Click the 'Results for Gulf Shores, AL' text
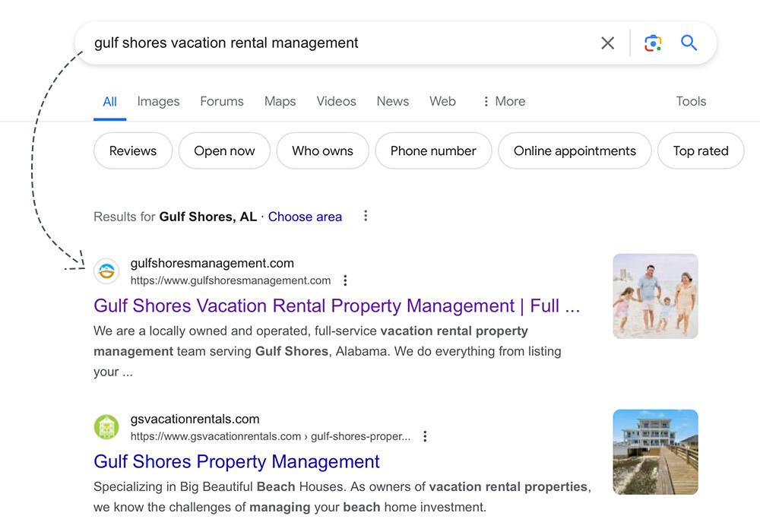Viewport: 760px width, 532px height. 175,217
